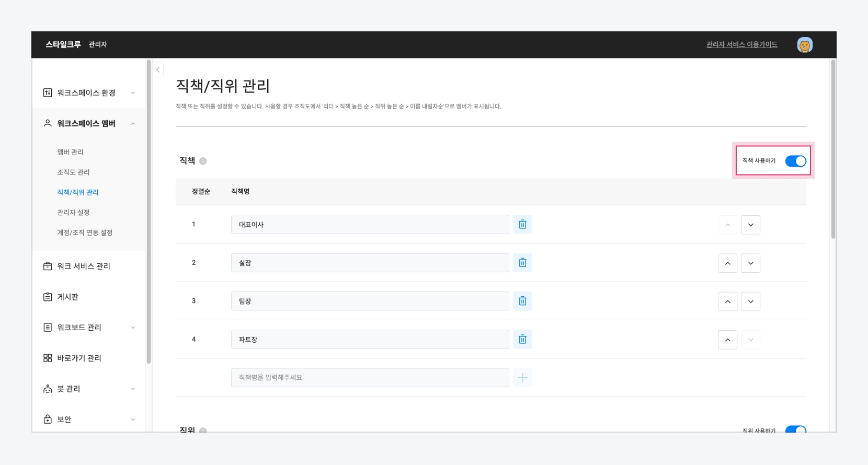This screenshot has width=868, height=465.
Task: Click the 스타일크루 logo text
Action: tap(63, 44)
